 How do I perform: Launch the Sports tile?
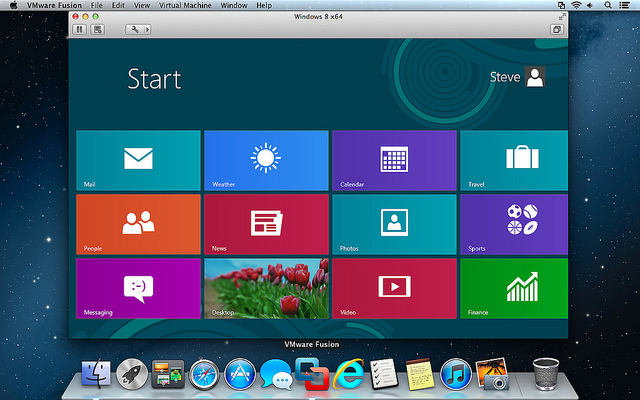pyautogui.click(x=513, y=224)
